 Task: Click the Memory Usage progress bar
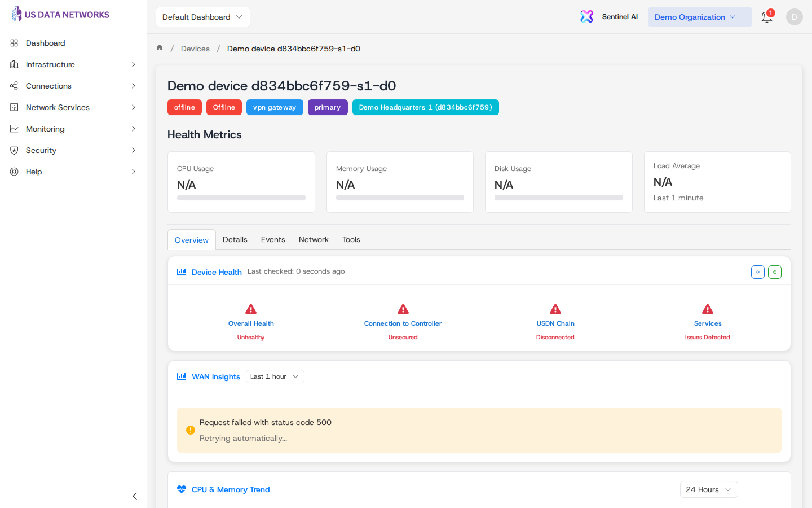tap(400, 198)
